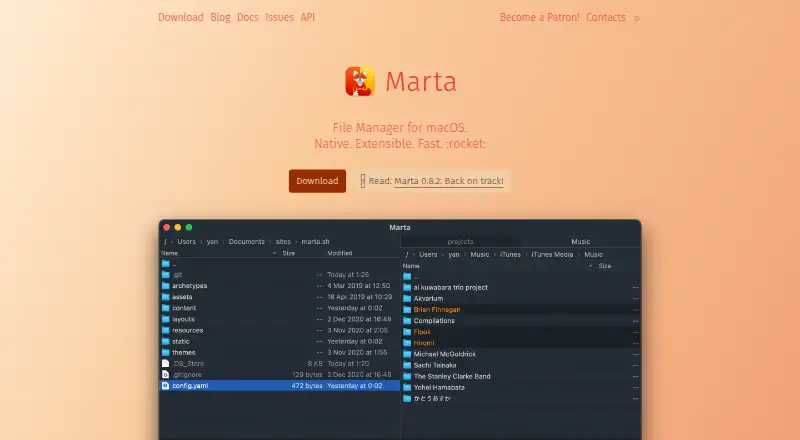Click the Compilations folder icon
Screen dimensions: 800x440
(x=407, y=321)
